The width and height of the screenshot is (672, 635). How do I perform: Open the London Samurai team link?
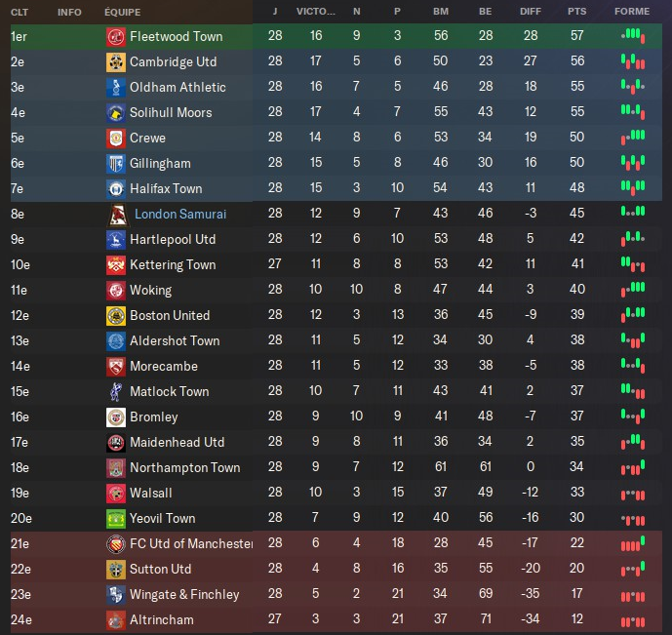(180, 214)
